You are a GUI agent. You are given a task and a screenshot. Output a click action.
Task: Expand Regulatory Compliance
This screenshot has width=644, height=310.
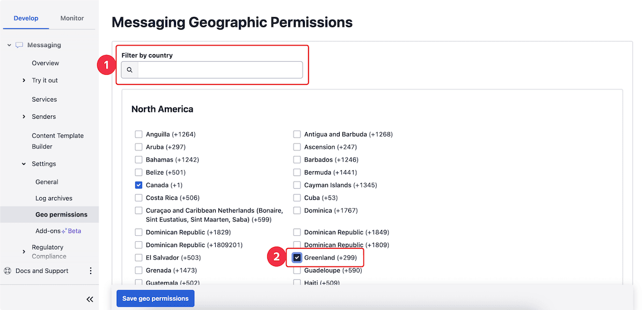click(24, 251)
